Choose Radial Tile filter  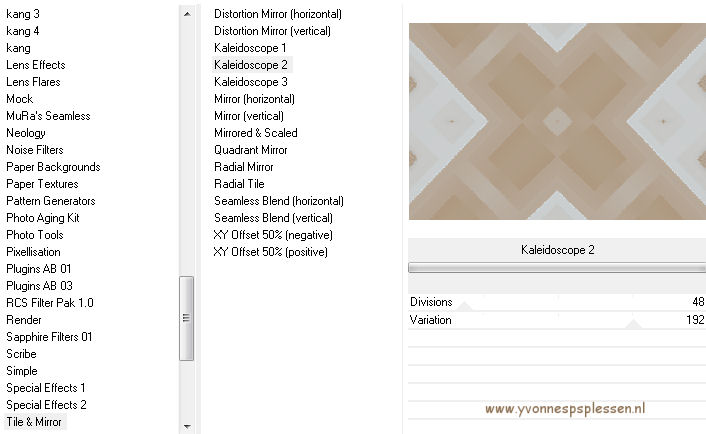[239, 184]
